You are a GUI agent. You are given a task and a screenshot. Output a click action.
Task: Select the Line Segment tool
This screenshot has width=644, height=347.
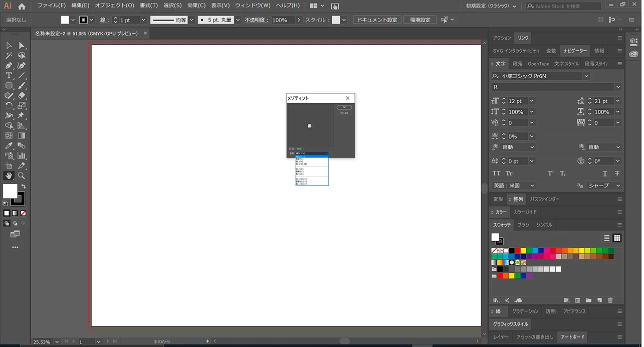point(22,76)
